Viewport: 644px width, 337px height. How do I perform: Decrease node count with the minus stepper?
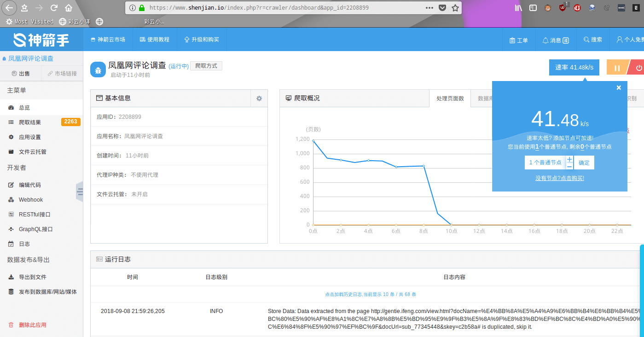[x=569, y=166]
